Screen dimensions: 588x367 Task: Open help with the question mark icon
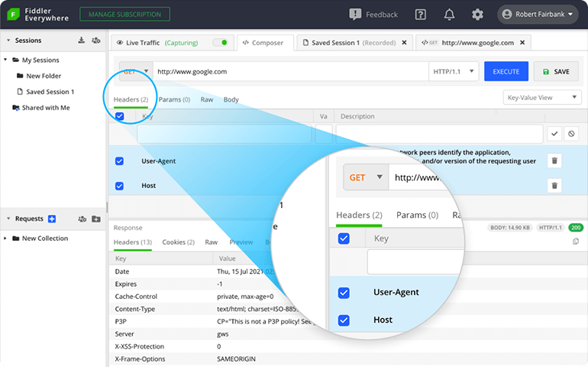coord(421,15)
